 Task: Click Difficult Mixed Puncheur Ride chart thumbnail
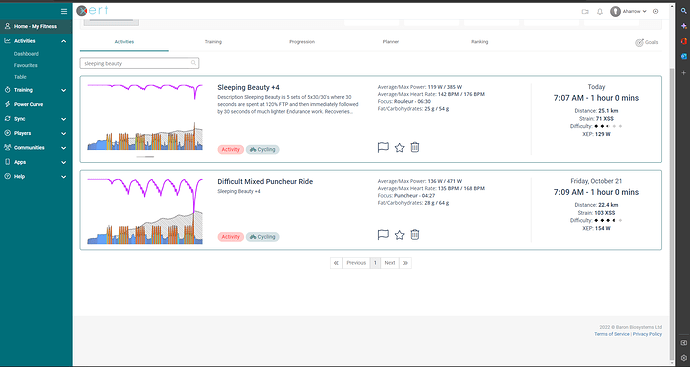(145, 211)
